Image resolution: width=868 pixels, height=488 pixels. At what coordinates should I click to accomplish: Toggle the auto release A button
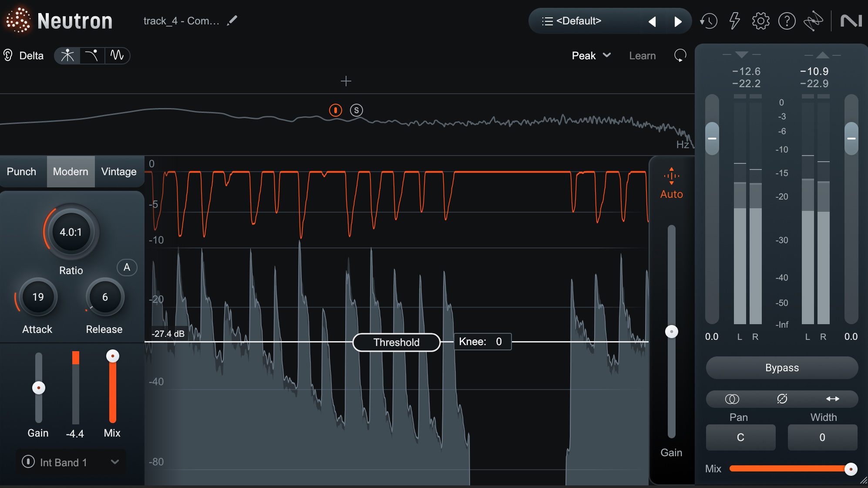coord(127,267)
